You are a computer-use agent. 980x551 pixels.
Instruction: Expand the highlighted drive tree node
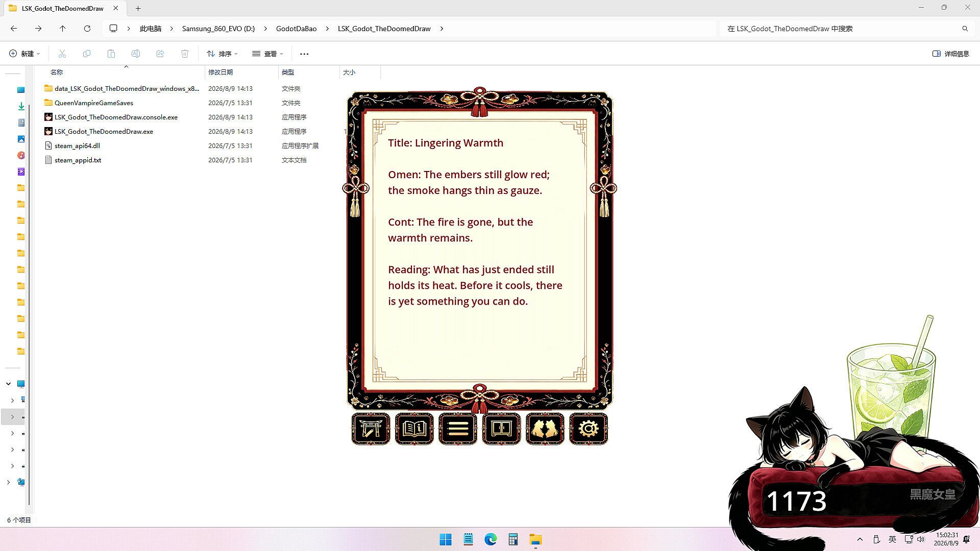pos(12,417)
